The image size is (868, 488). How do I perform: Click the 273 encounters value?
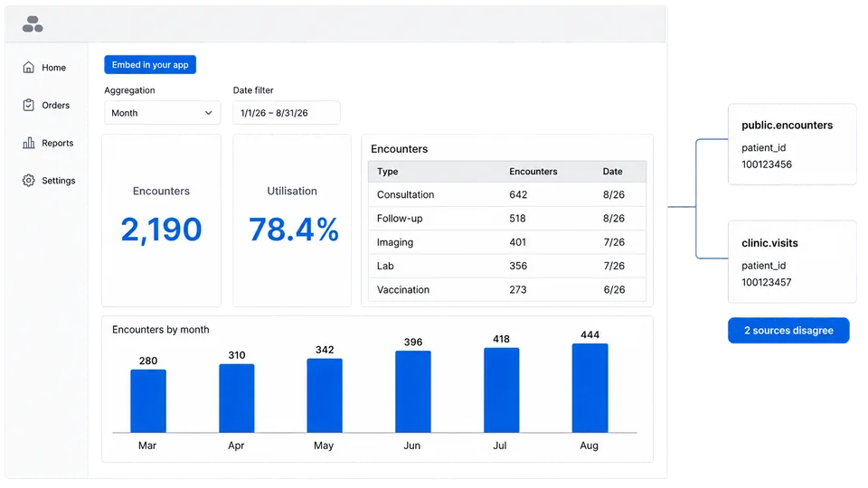coord(517,290)
